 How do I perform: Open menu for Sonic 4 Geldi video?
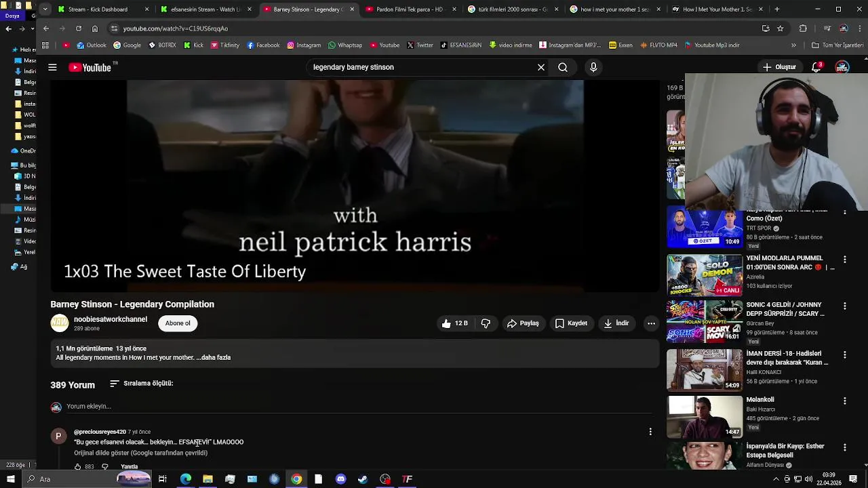pos(844,306)
